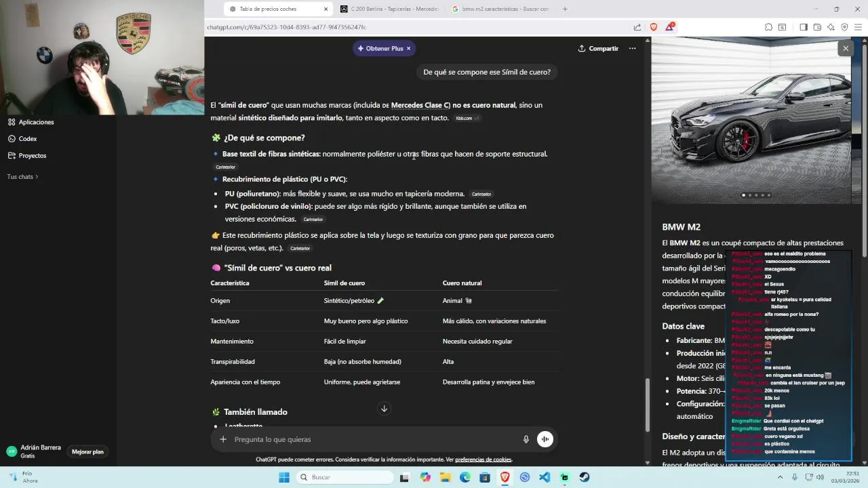This screenshot has height=488, width=868.
Task: Click the CarInterior citation after 'soporte estructural'
Action: pyautogui.click(x=225, y=167)
